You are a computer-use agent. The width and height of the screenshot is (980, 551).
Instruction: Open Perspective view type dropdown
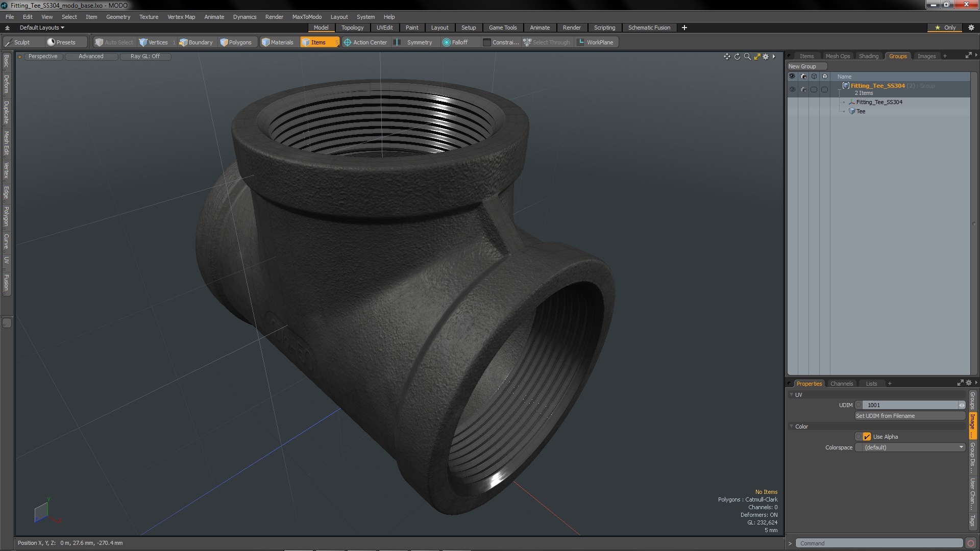tap(43, 57)
